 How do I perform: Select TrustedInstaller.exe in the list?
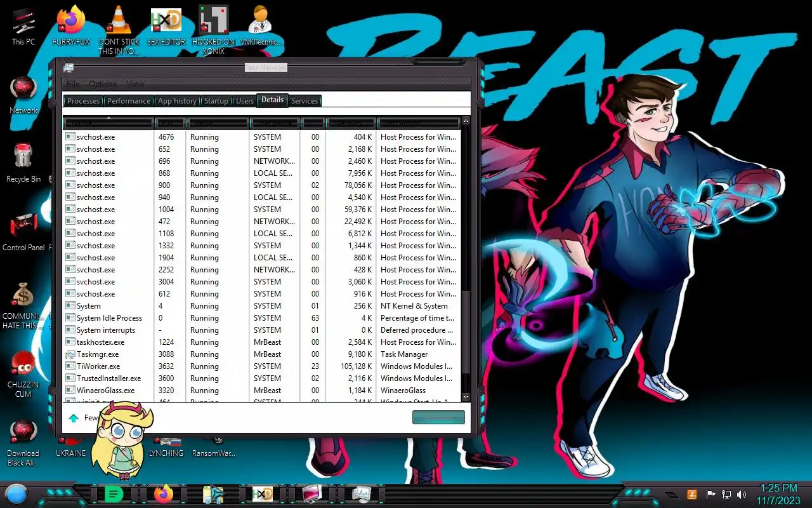(261, 378)
